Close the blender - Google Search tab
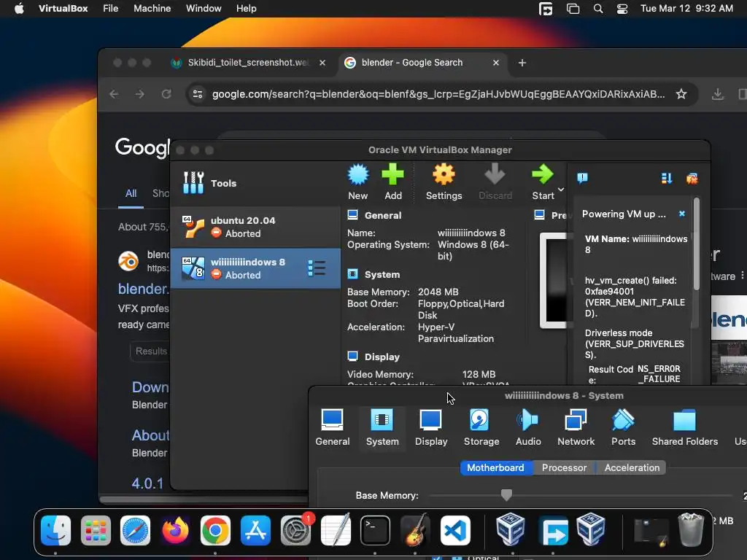This screenshot has width=747, height=560. coord(495,63)
